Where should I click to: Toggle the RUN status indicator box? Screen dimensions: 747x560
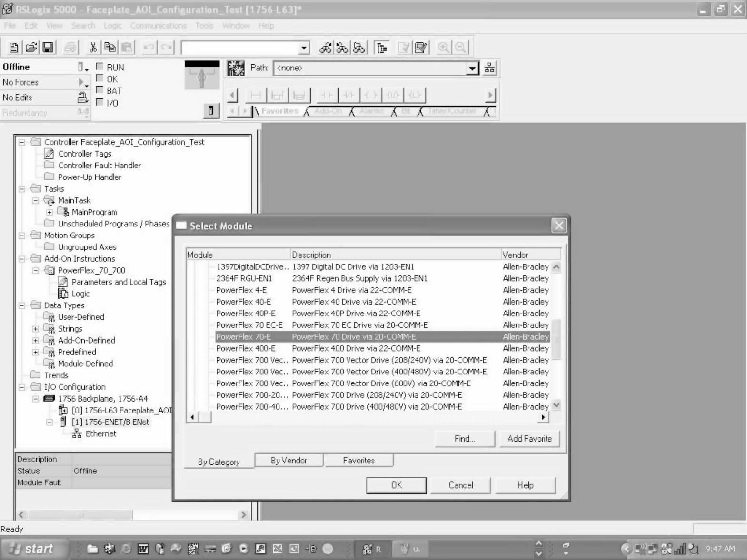tap(100, 67)
